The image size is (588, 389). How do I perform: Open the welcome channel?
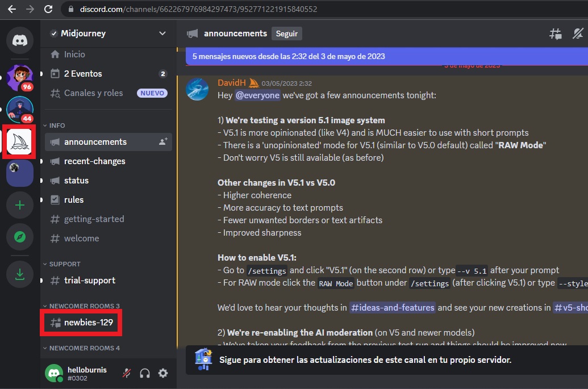coord(109,239)
